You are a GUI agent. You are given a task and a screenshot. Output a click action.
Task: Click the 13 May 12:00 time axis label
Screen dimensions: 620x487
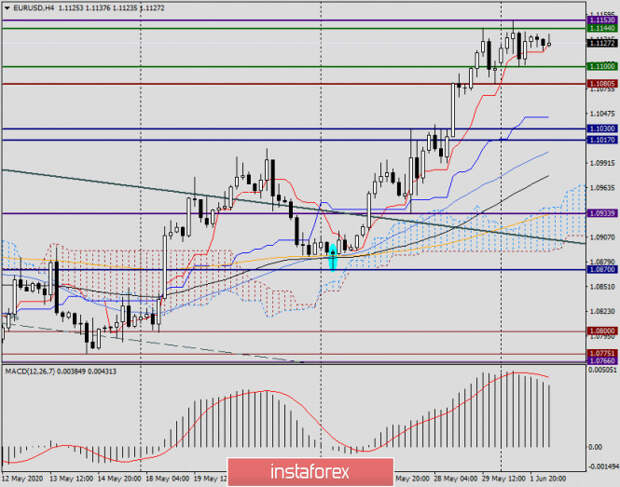coord(71,479)
